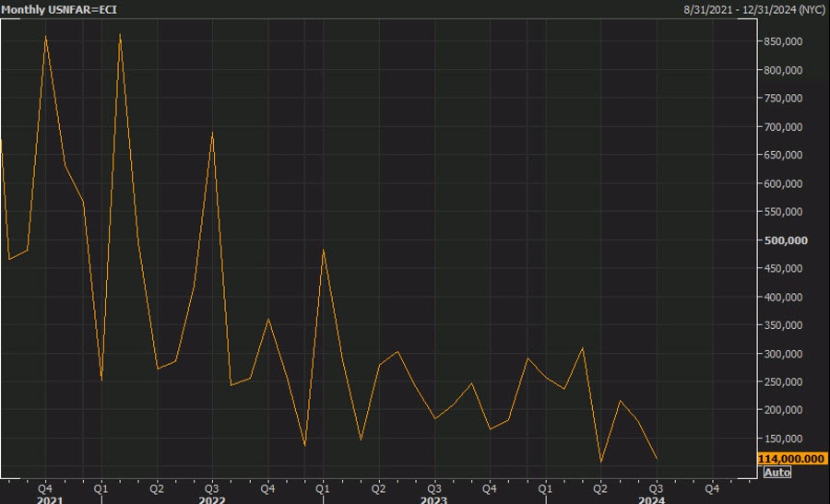
Task: Click the 850,000 y-axis label
Action: click(782, 41)
